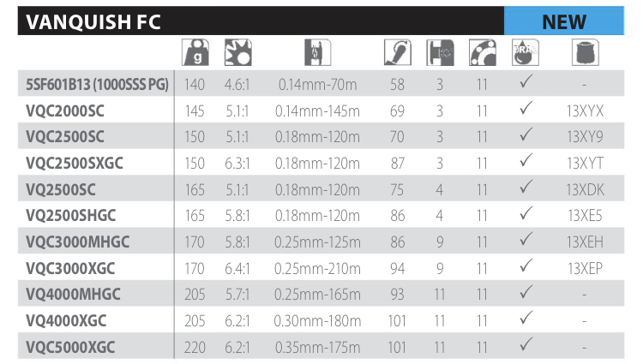Click the drag checkmark for VQC2000SC
This screenshot has height=364, width=643.
coord(526,110)
